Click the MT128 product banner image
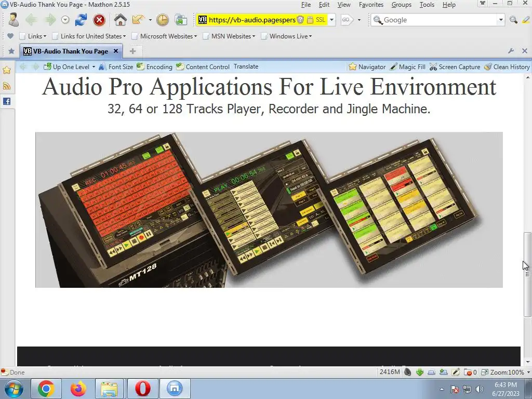Screen dimensions: 532x399 click(x=269, y=210)
